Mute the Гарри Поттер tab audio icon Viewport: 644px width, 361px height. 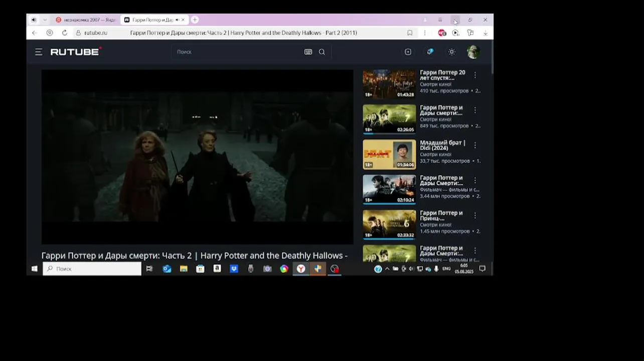pos(177,20)
